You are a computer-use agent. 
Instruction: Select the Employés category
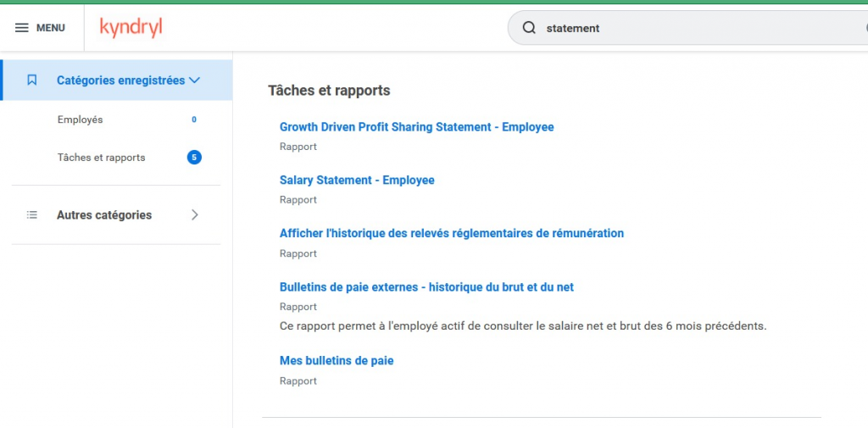pyautogui.click(x=81, y=120)
